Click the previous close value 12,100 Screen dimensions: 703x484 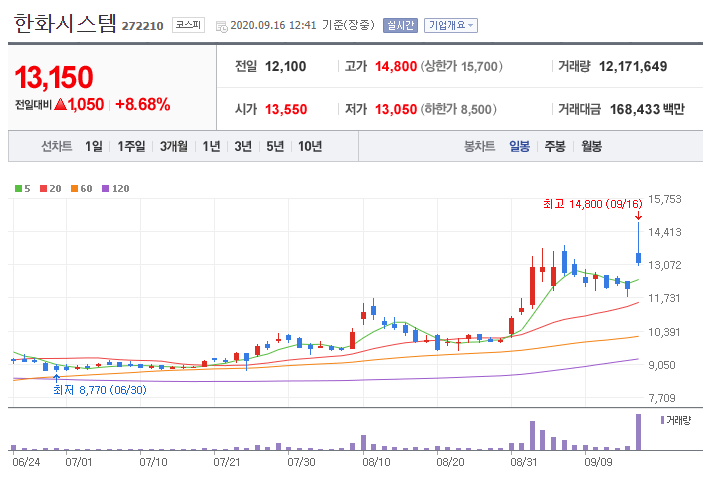point(286,66)
